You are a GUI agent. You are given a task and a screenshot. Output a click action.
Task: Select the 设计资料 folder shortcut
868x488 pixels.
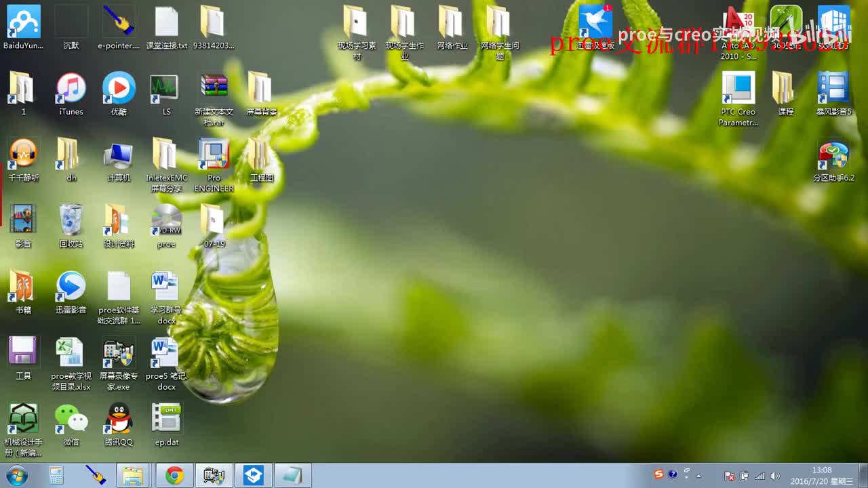(119, 226)
